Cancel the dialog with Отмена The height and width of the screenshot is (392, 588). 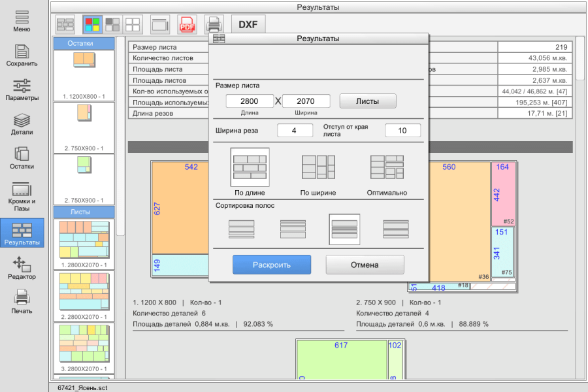click(365, 265)
